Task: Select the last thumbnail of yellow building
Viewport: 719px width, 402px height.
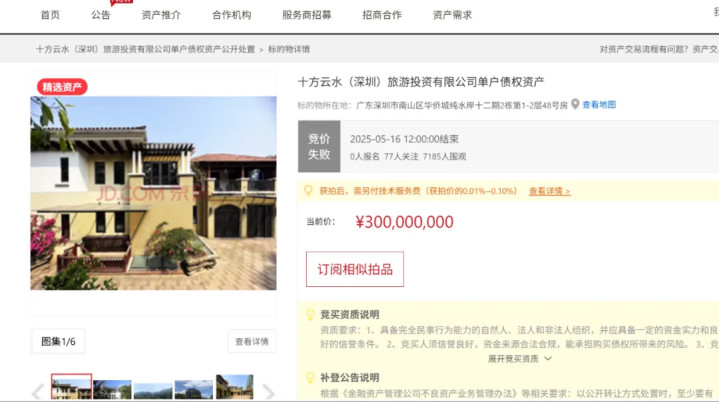Action: point(234,387)
